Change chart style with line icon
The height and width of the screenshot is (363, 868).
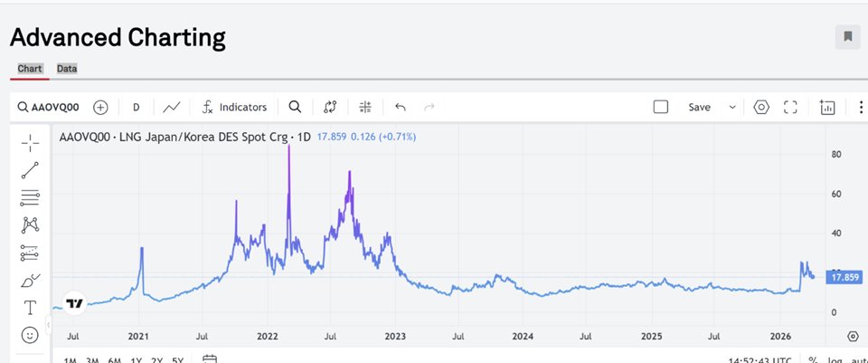[x=172, y=107]
